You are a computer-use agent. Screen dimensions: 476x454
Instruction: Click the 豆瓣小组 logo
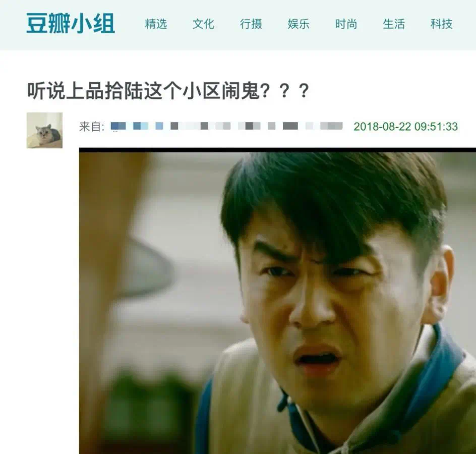pyautogui.click(x=71, y=24)
